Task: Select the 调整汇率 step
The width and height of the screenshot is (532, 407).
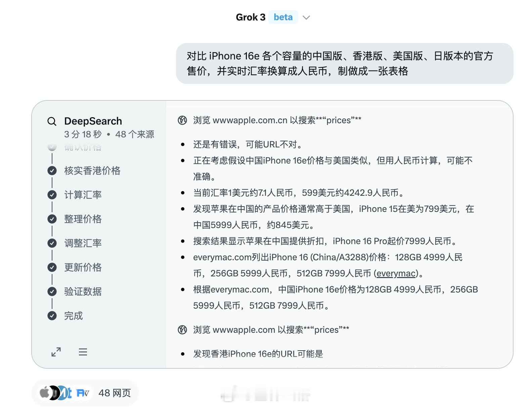Action: (x=83, y=243)
